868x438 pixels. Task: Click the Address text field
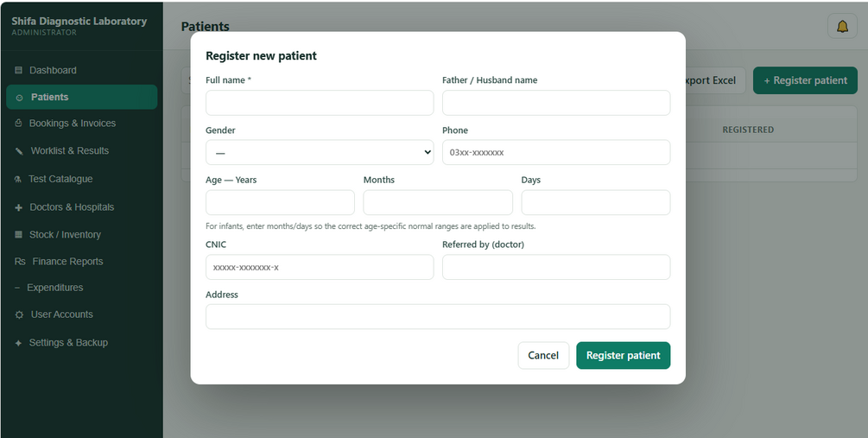438,317
